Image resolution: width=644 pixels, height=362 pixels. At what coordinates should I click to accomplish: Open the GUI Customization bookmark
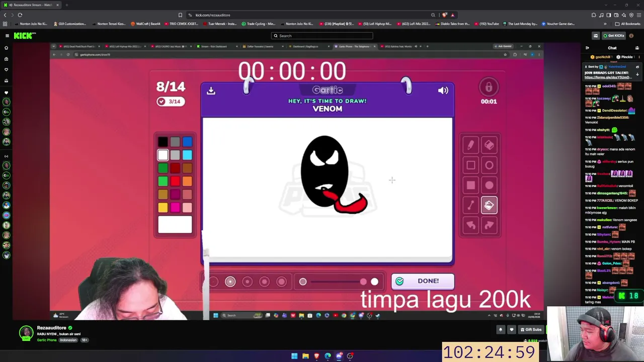69,24
